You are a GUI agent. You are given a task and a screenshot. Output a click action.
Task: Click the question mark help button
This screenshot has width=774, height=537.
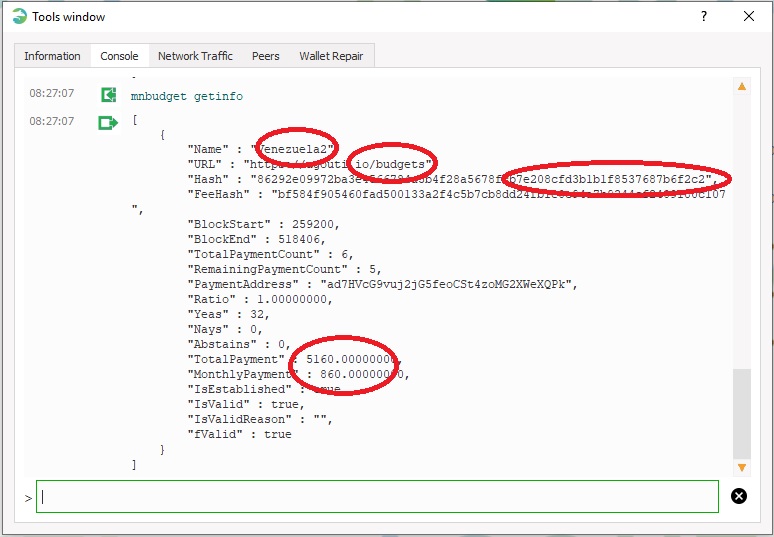click(x=704, y=16)
